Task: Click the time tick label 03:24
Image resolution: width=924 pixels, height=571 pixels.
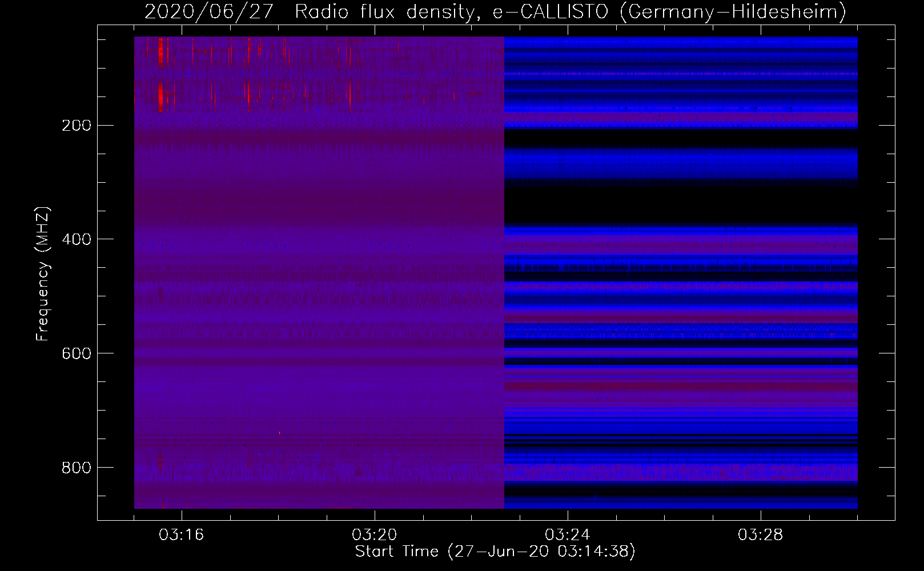Action: (x=568, y=535)
